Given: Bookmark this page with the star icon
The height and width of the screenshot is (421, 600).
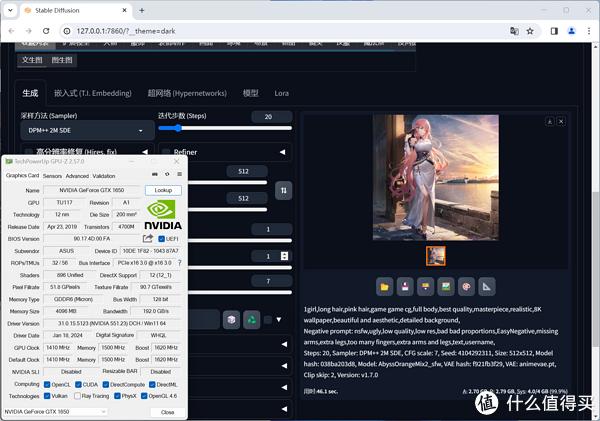Looking at the screenshot, I should [530, 31].
